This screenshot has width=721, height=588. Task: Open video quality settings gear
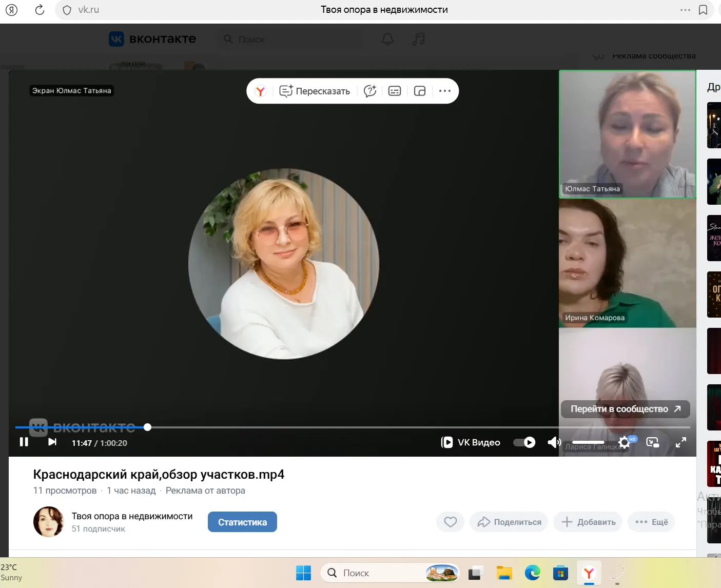(624, 442)
